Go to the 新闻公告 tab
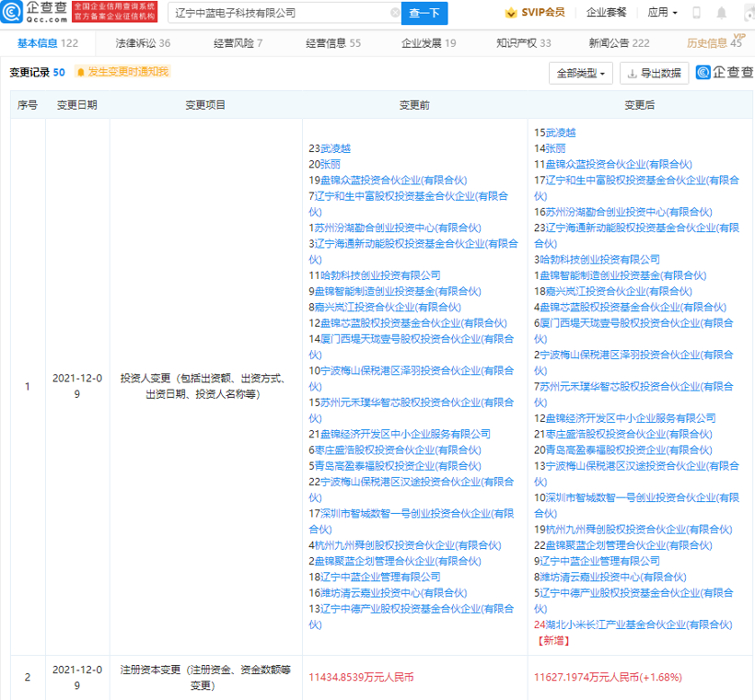 point(619,43)
